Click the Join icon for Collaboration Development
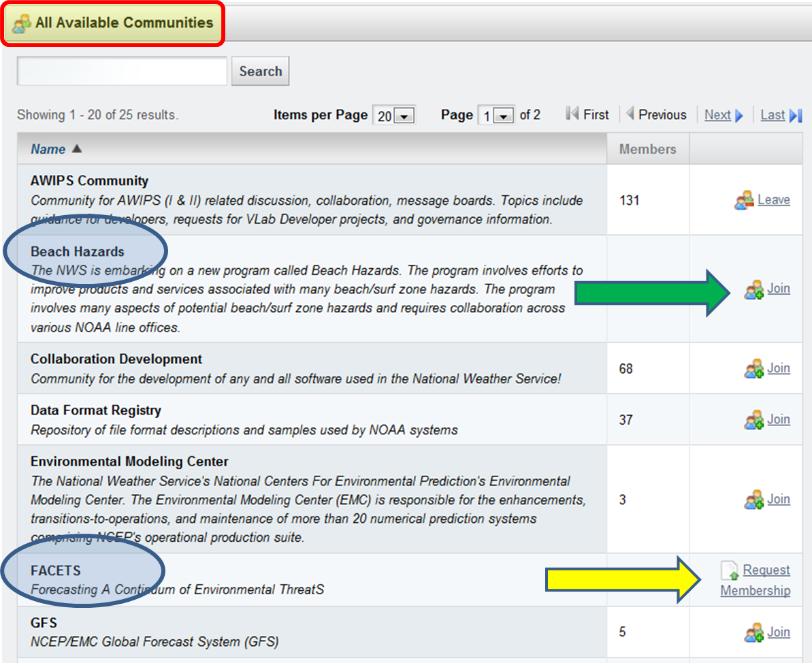The width and height of the screenshot is (812, 663). pyautogui.click(x=754, y=369)
